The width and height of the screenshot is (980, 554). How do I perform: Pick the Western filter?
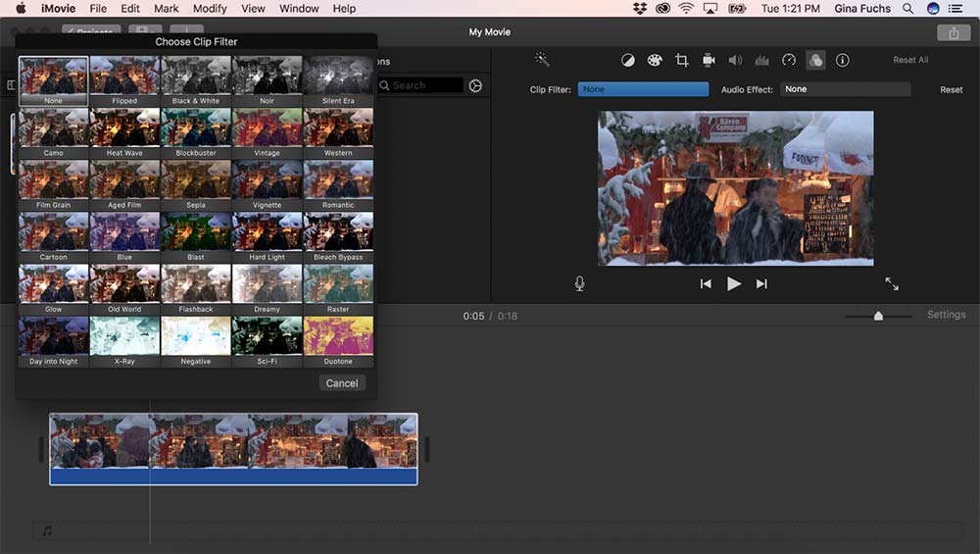[x=338, y=132]
